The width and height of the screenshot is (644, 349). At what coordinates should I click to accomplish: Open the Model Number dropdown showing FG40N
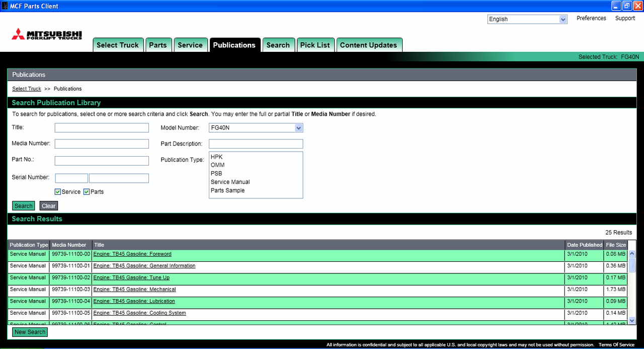(x=256, y=128)
